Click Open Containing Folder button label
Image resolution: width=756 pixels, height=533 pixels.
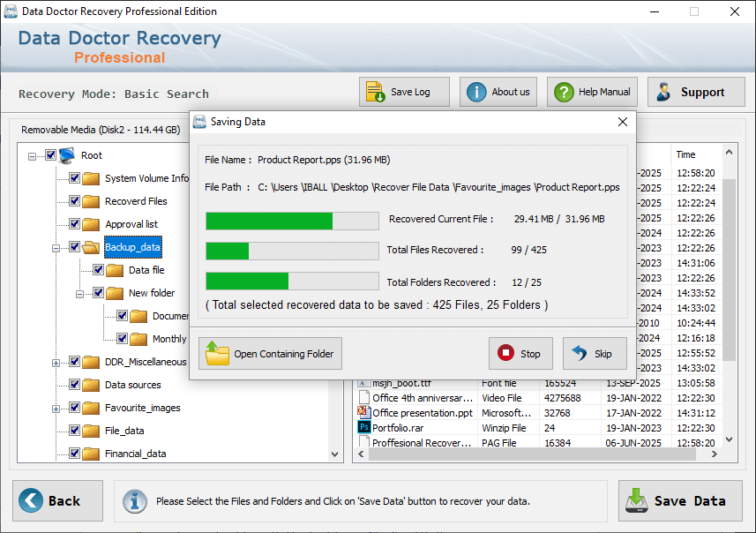pyautogui.click(x=283, y=354)
